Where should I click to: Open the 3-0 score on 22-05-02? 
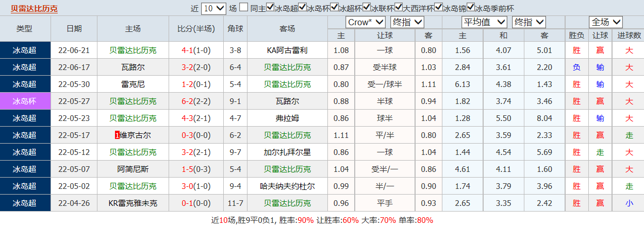[187, 186]
